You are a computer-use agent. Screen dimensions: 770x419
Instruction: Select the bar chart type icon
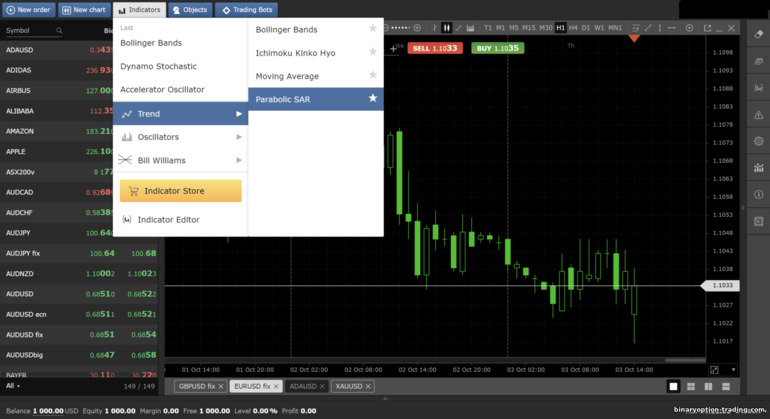pos(435,28)
